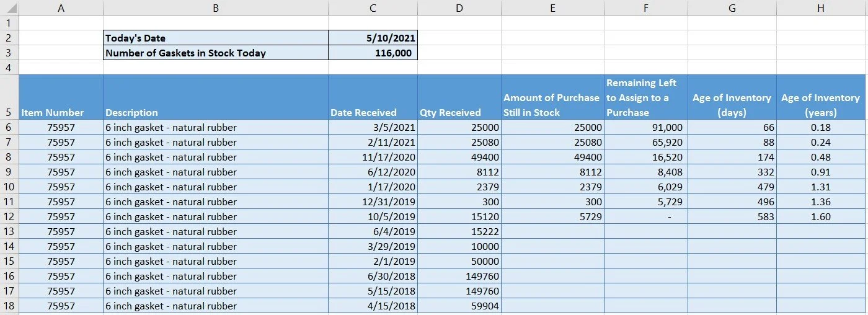
Task: Select column B header
Action: click(216, 7)
